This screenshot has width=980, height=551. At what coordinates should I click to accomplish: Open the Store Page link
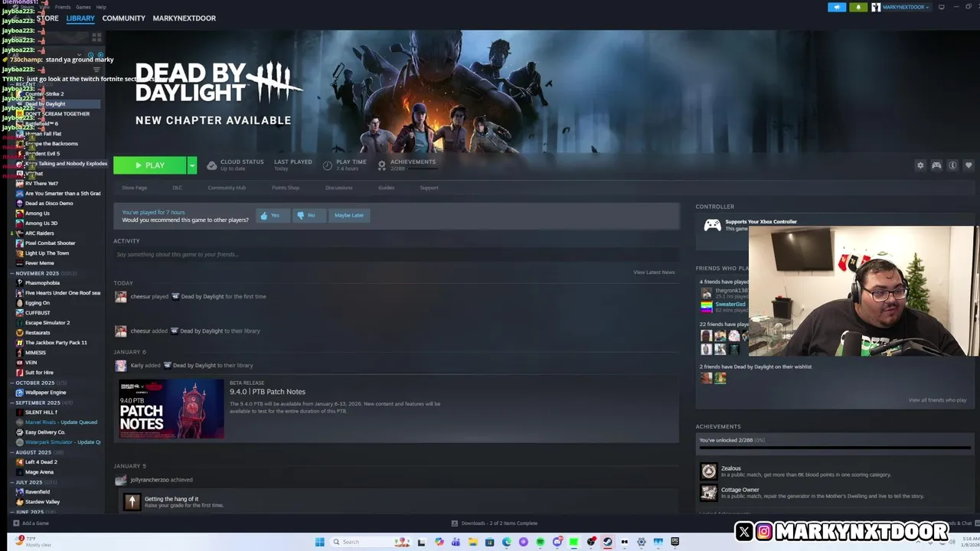(134, 187)
